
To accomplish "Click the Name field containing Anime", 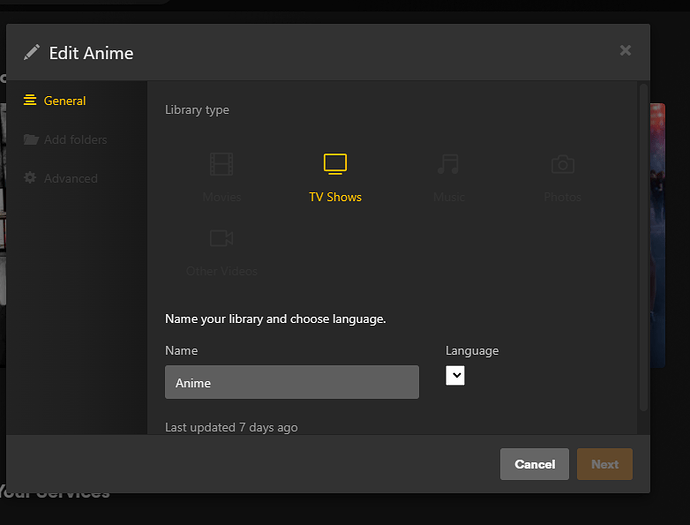I will coord(292,382).
